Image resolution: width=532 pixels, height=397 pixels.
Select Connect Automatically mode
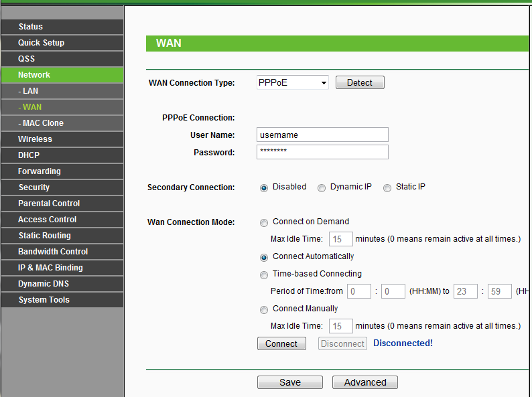(x=263, y=258)
